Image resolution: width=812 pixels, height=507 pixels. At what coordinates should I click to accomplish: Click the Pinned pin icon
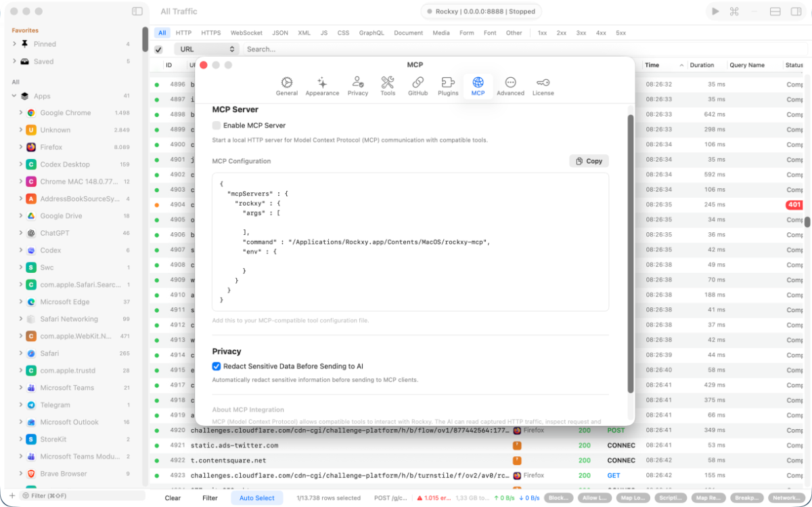point(25,44)
